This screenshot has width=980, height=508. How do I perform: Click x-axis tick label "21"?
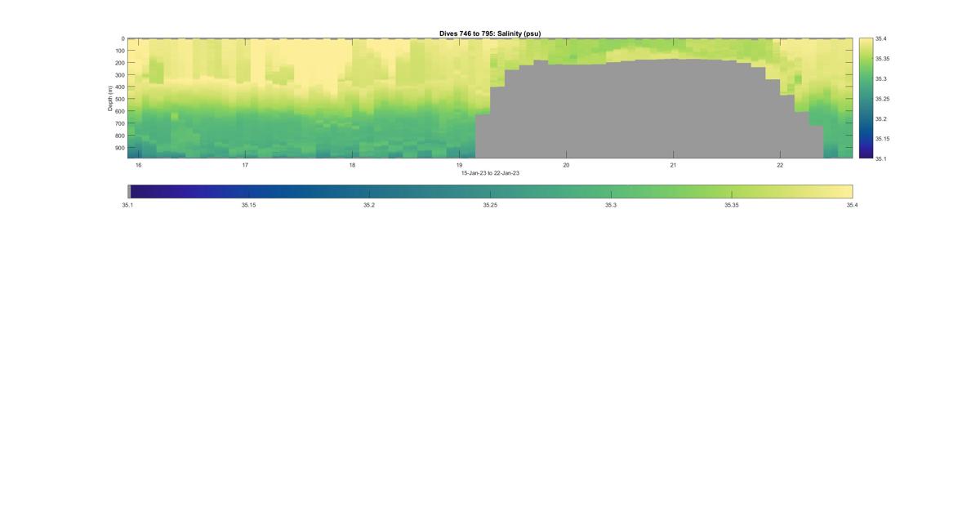click(673, 165)
